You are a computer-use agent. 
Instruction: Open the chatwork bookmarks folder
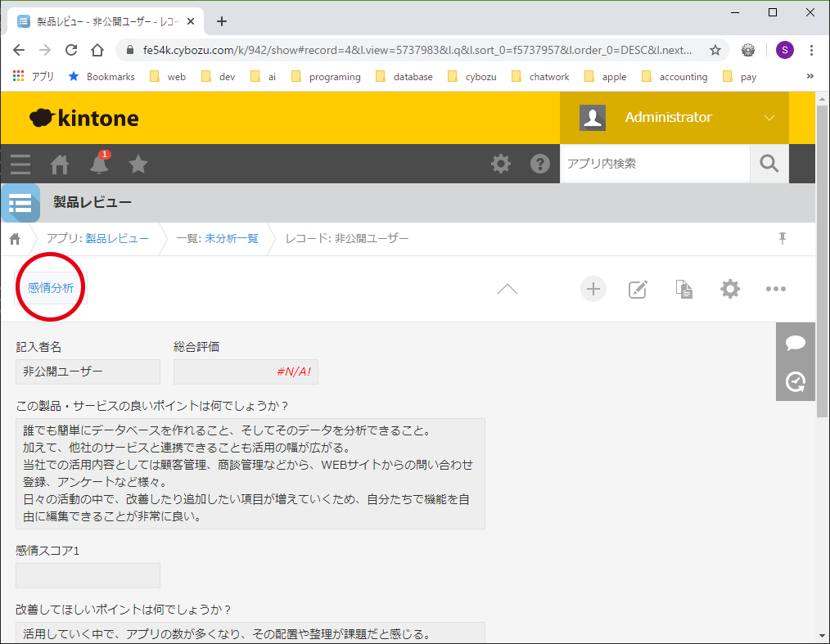[x=540, y=77]
